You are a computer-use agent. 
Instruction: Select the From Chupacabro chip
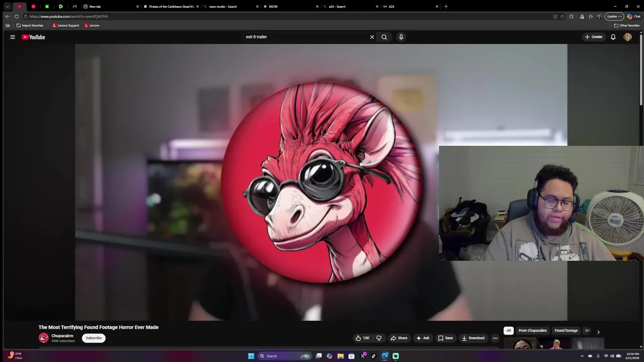pyautogui.click(x=532, y=330)
